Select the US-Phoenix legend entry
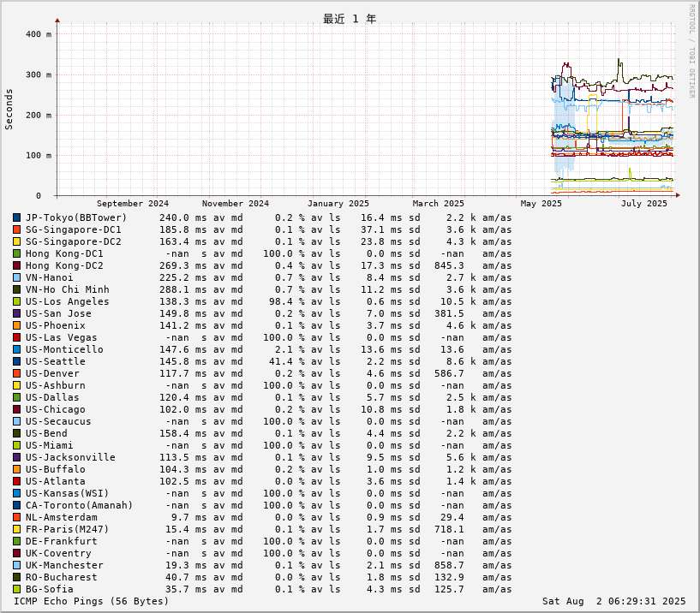This screenshot has width=700, height=613. [x=56, y=325]
